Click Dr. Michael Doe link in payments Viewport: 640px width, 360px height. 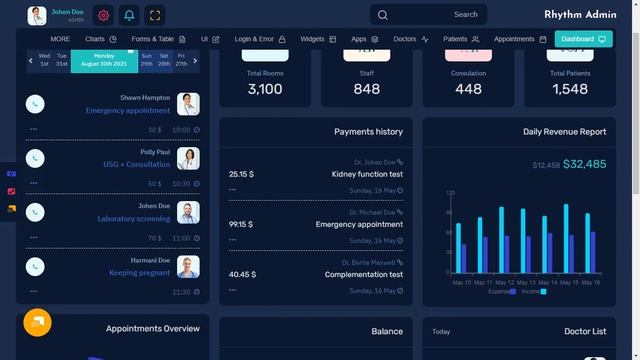pyautogui.click(x=376, y=212)
